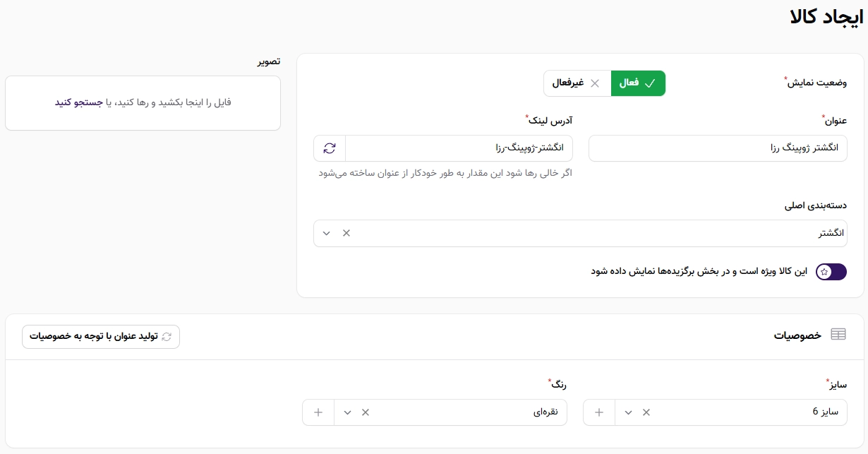Clear the نقره‌ای color selection
This screenshot has height=454, width=868.
[x=365, y=412]
